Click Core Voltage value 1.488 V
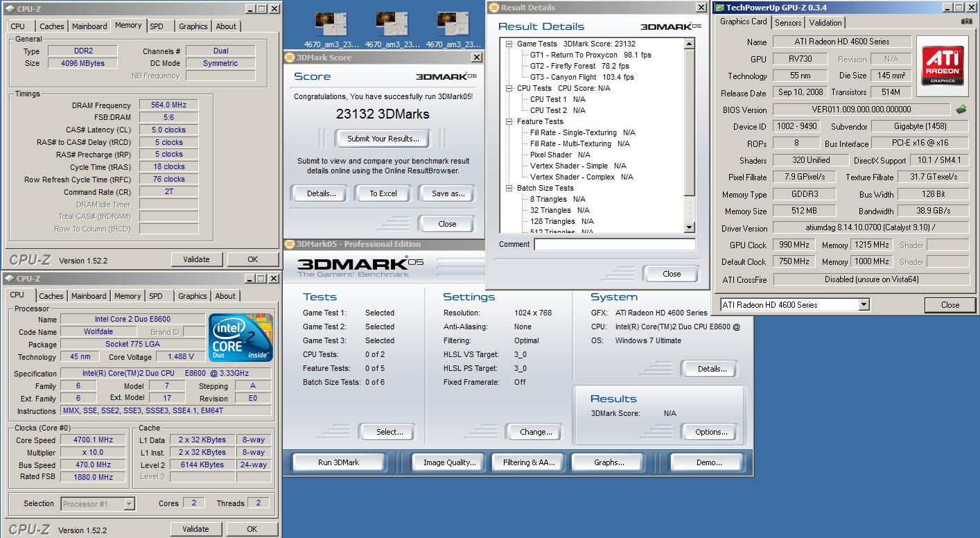 (x=180, y=356)
